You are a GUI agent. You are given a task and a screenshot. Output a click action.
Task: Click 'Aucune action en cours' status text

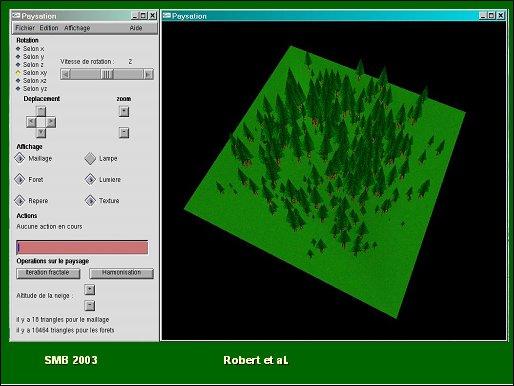tap(49, 227)
